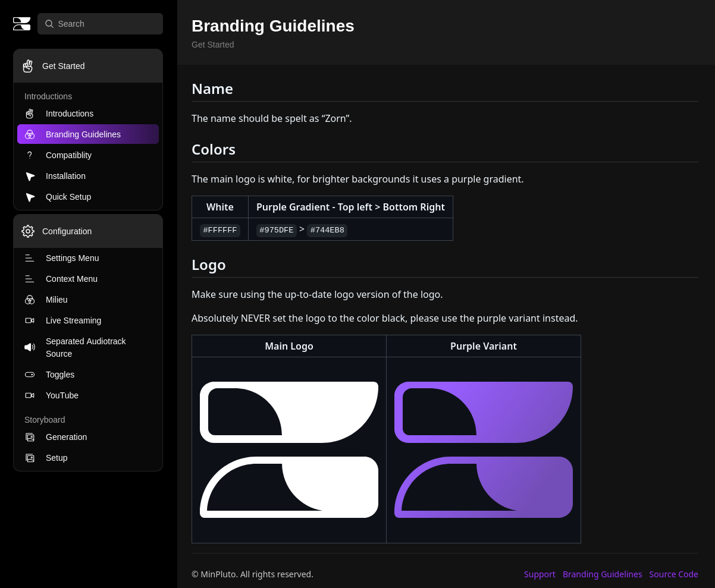Click the purple variant logo image
Viewport: 715px width, 588px height.
[x=484, y=449]
